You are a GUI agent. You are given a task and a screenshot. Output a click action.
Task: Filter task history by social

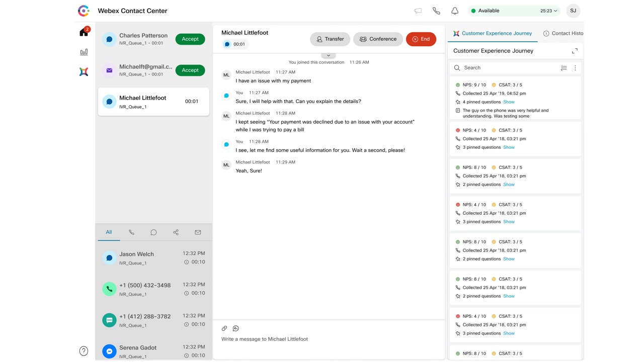coord(176,232)
